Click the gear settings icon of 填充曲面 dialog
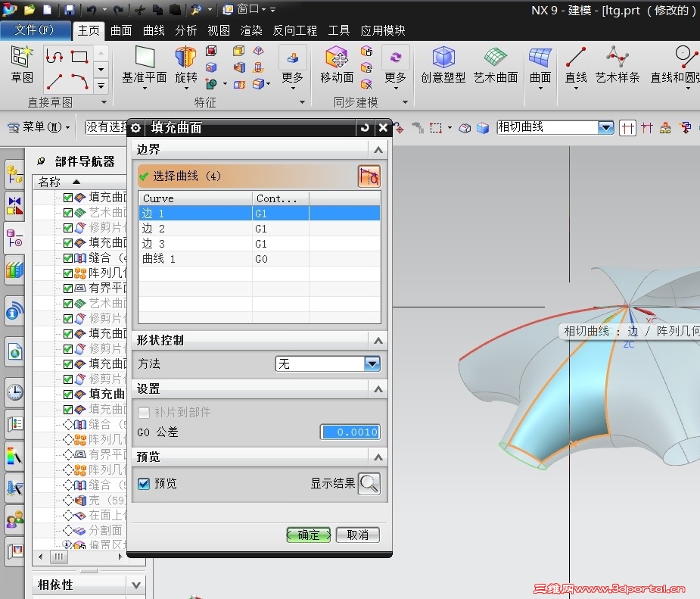Viewport: 700px width, 599px height. point(136,128)
